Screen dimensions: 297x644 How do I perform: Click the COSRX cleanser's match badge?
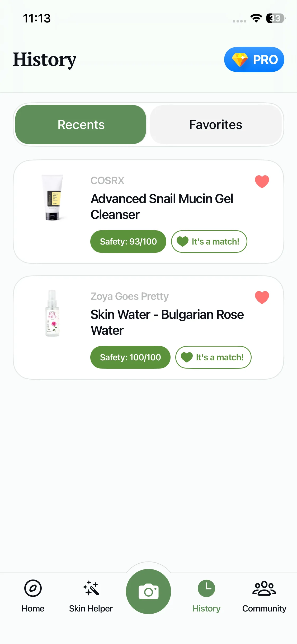tap(209, 241)
